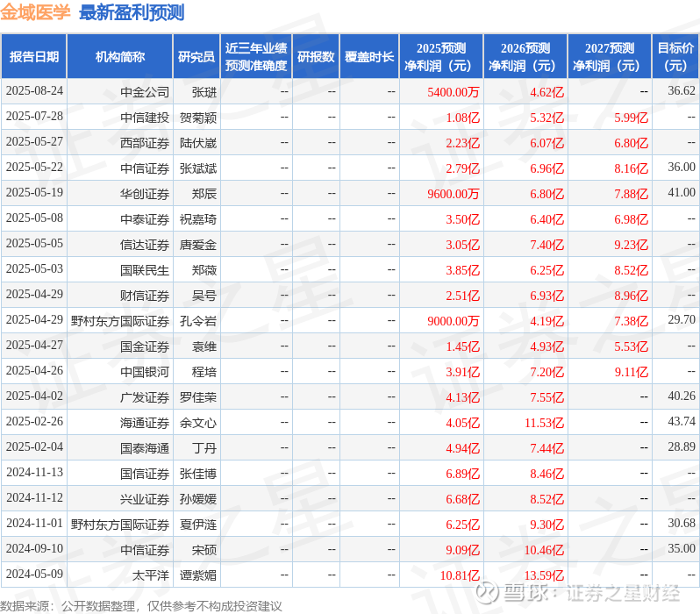700x614 pixels.
Task: Select institution 中泰证券
Action: [145, 219]
